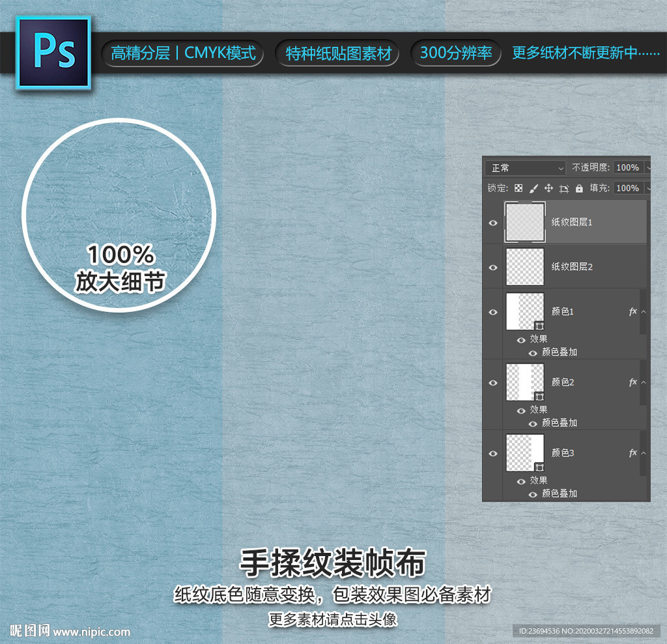This screenshot has width=667, height=644.
Task: Click the 填充 100% value field
Action: [x=628, y=188]
